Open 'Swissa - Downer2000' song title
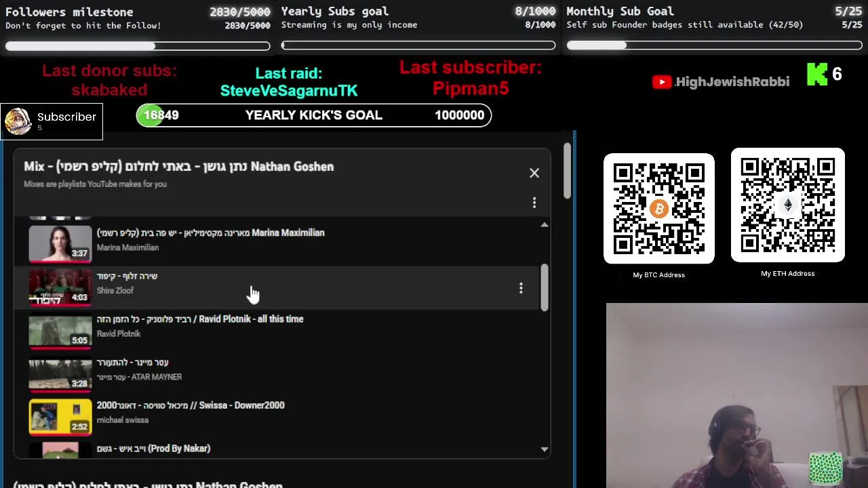This screenshot has width=868, height=488. (191, 405)
